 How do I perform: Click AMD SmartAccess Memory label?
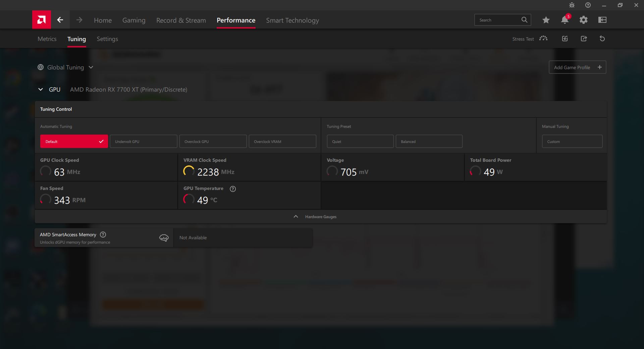click(x=68, y=235)
